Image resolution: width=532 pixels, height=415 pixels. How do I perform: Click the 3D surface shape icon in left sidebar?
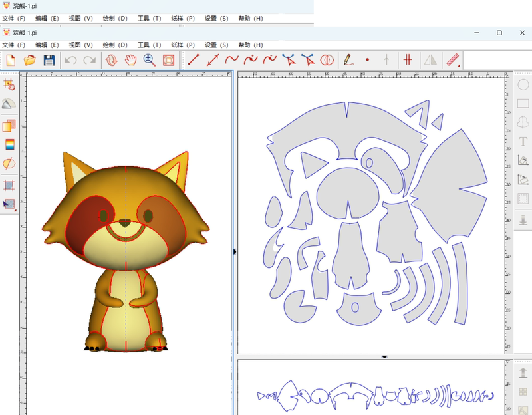pos(9,104)
